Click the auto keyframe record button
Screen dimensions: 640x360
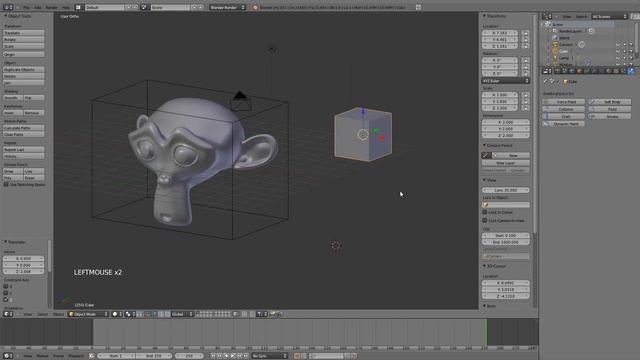point(297,356)
